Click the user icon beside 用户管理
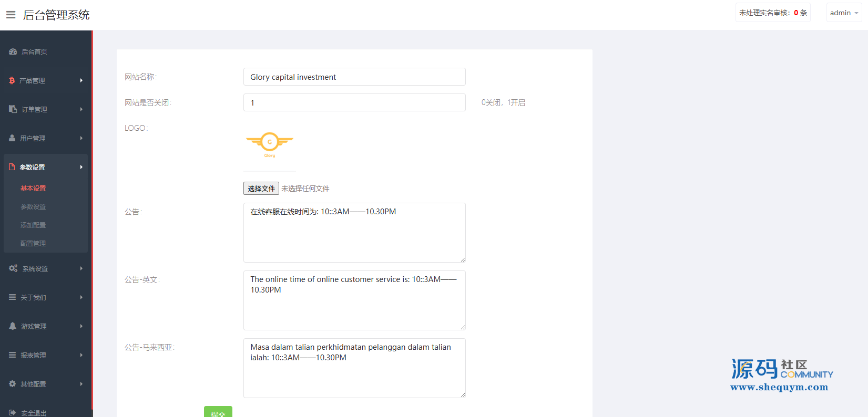Viewport: 868px width, 417px height. tap(12, 138)
